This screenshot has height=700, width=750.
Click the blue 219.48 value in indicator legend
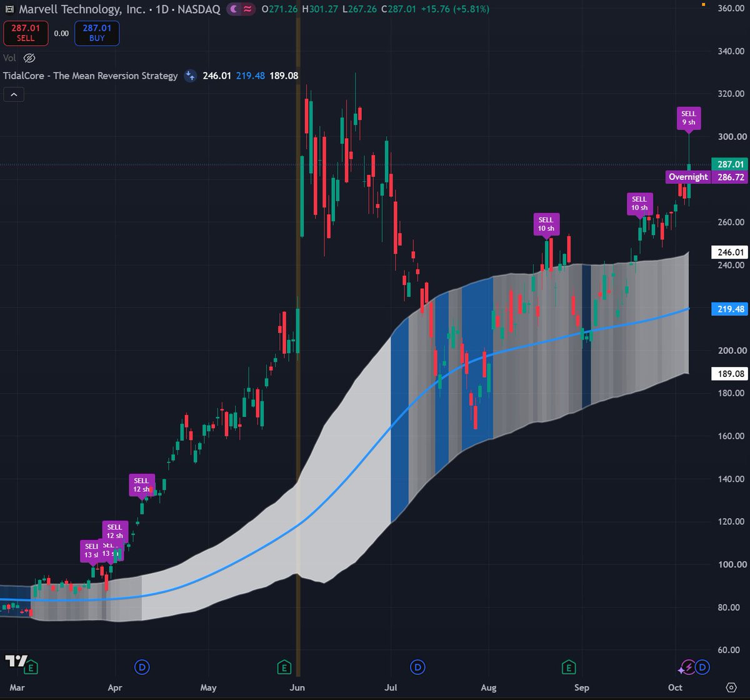pyautogui.click(x=251, y=76)
